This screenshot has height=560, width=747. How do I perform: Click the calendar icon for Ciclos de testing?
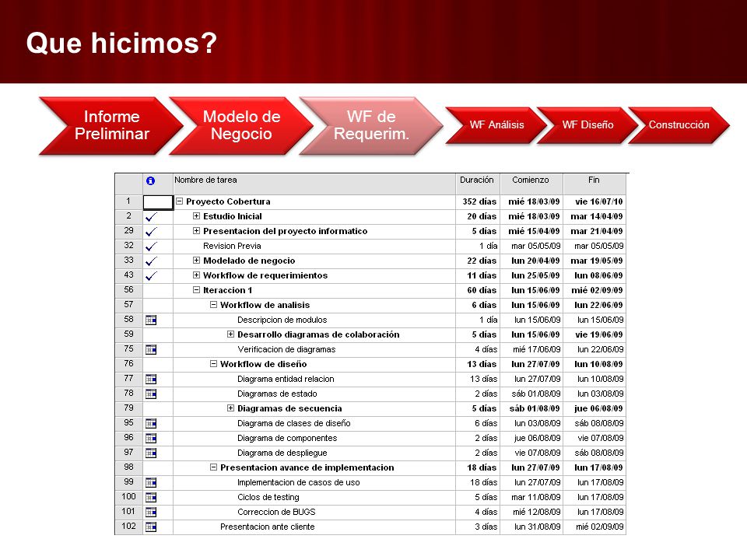click(x=151, y=497)
